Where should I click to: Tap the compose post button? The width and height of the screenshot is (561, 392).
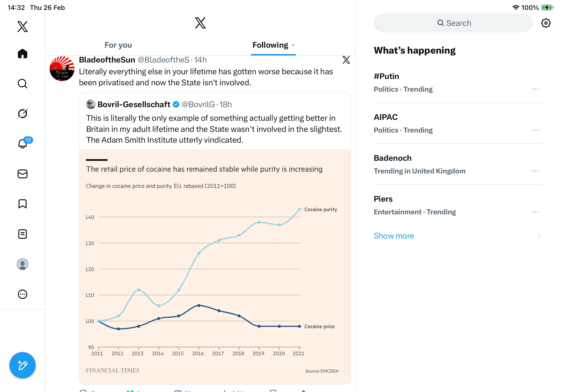[x=23, y=365]
